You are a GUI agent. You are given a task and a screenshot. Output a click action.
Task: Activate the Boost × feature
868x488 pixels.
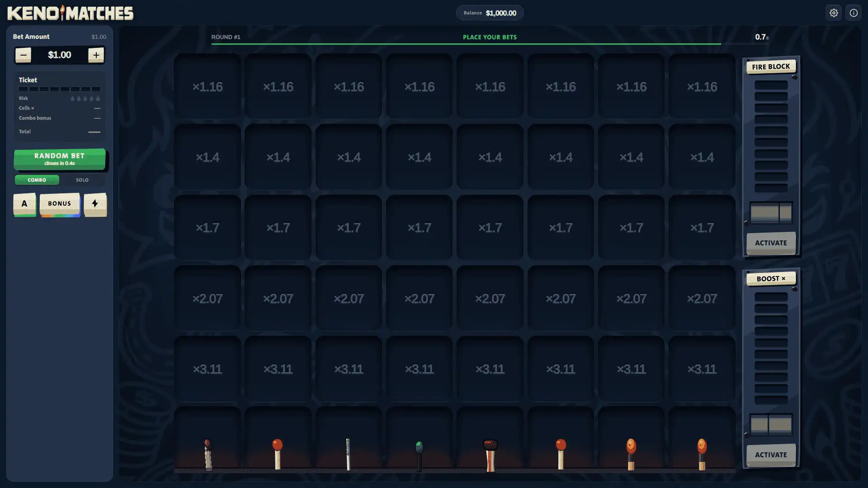point(771,455)
